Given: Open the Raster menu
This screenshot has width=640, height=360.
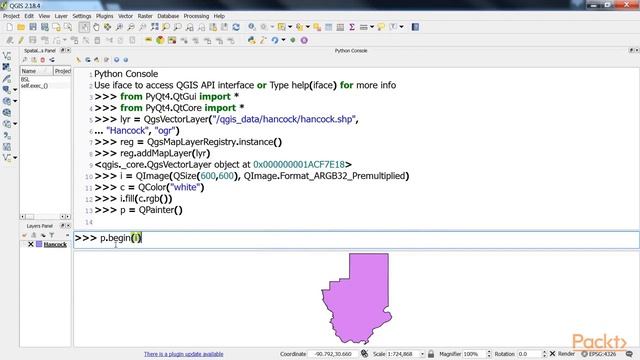Looking at the screenshot, I should pos(145,16).
